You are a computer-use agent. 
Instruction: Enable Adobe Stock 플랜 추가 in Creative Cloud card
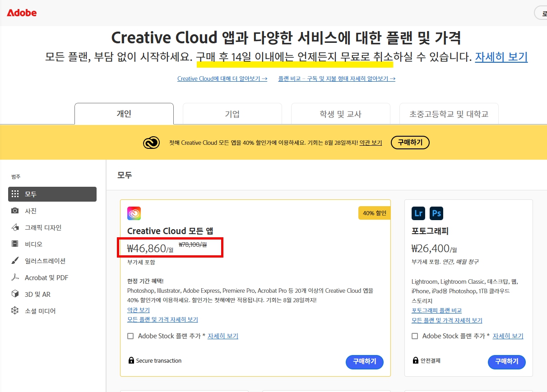click(130, 336)
